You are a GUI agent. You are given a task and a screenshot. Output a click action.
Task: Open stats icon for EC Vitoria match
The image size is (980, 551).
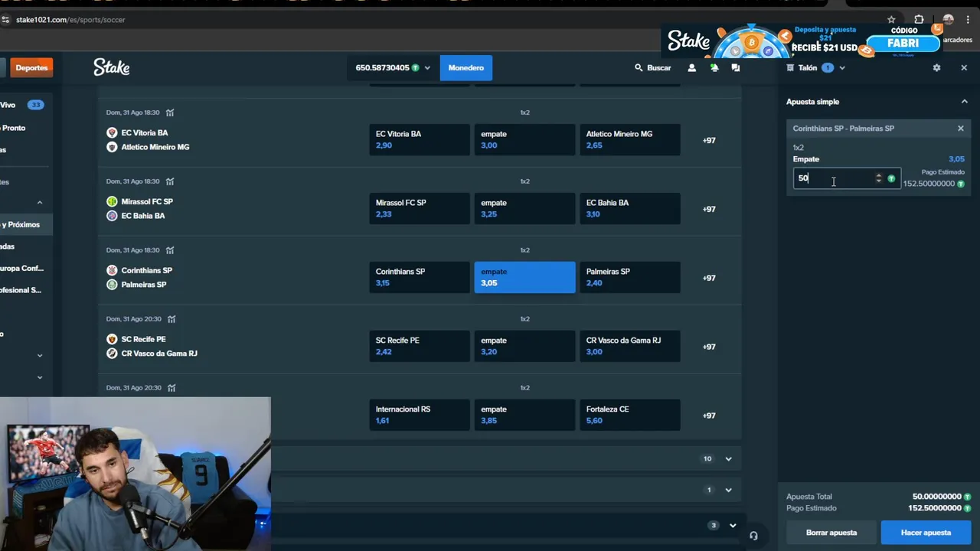[170, 112]
